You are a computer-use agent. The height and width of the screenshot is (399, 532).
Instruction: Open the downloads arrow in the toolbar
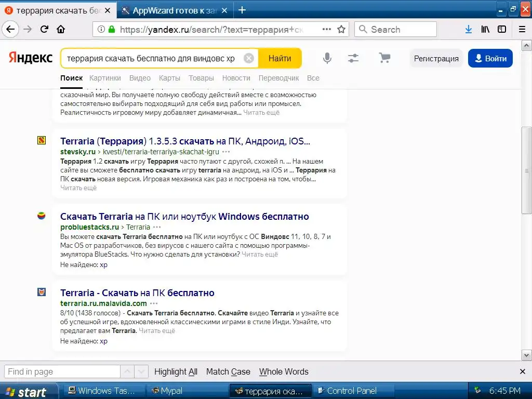coord(469,29)
